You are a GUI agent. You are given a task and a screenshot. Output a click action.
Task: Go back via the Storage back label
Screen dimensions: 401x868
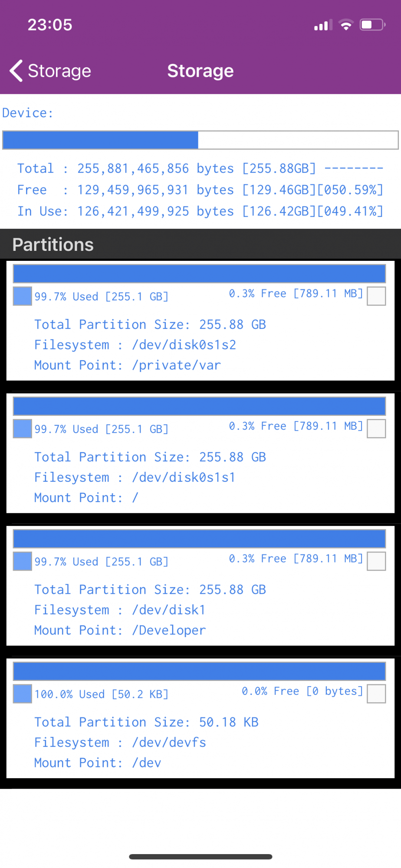point(59,71)
